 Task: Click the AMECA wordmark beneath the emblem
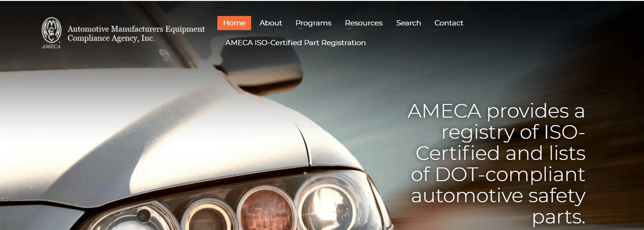click(51, 46)
